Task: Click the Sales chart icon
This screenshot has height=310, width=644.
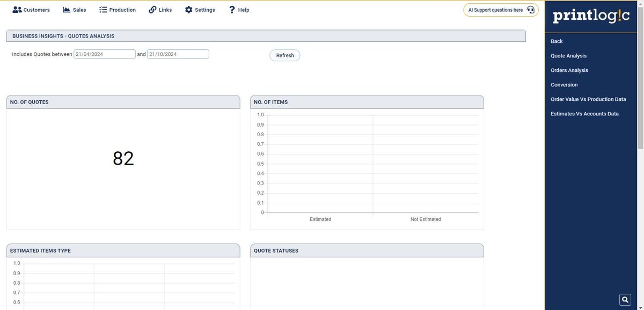Action: [x=67, y=10]
